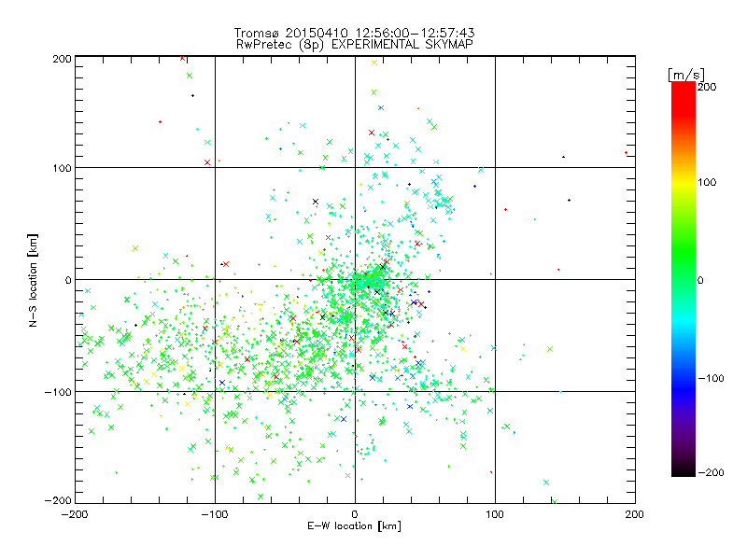Click the y-axis '-200' tick label
The width and height of the screenshot is (747, 560).
pos(58,500)
